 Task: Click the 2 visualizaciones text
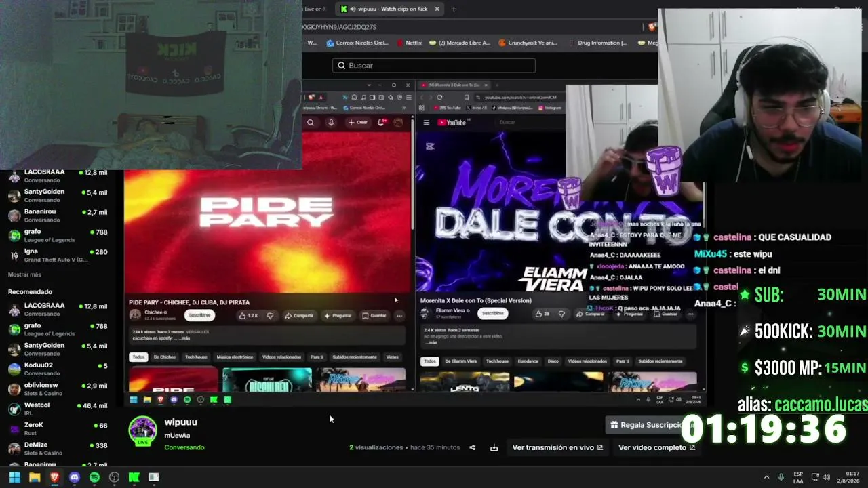(x=376, y=447)
